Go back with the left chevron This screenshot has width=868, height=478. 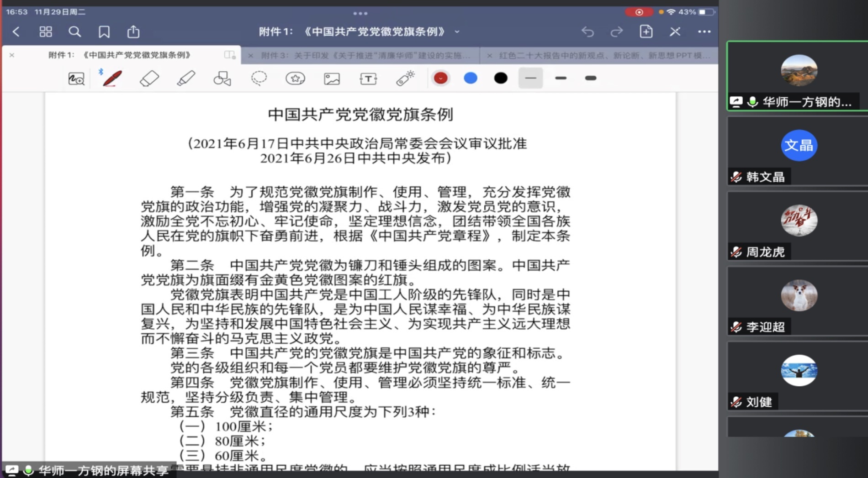[16, 32]
